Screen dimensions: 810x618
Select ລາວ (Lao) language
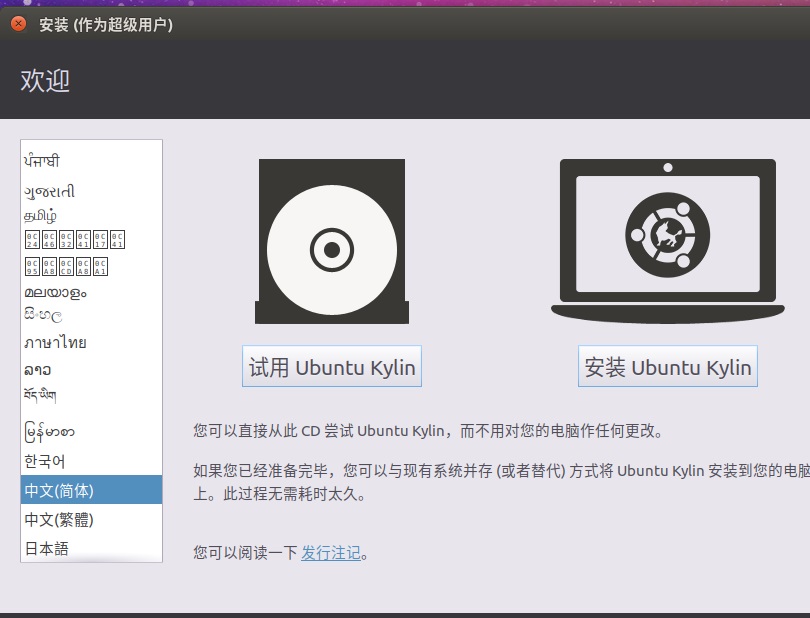(x=38, y=369)
